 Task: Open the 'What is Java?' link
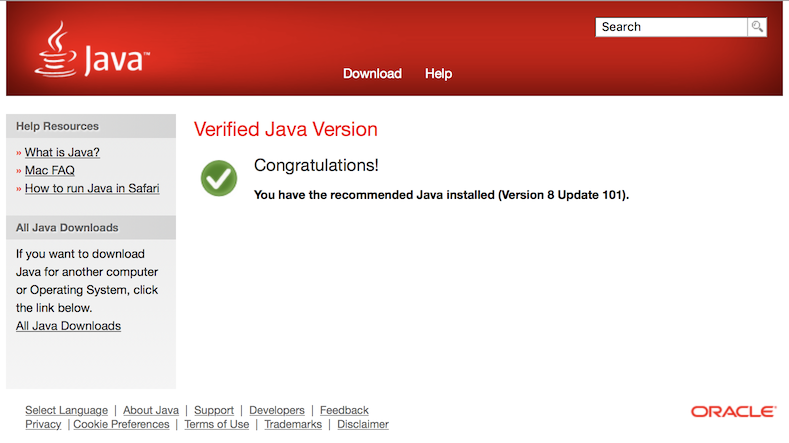(62, 152)
